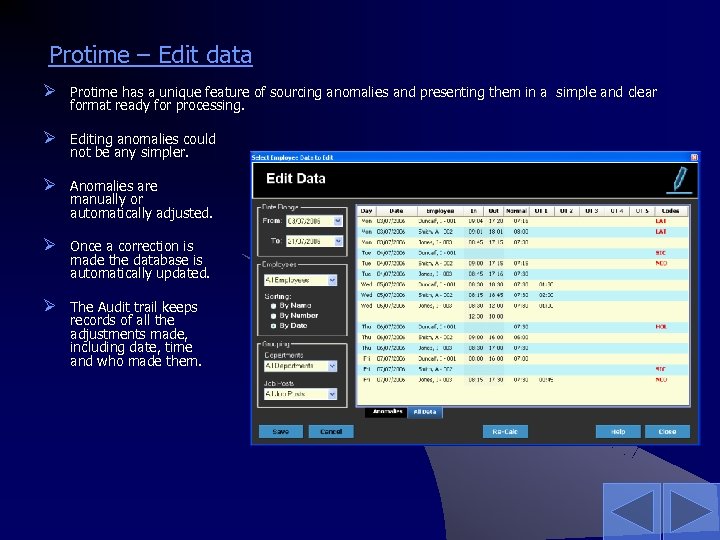This screenshot has height=540, width=720.
Task: Click the 12:30 second clock-in entry
Action: coord(475,316)
